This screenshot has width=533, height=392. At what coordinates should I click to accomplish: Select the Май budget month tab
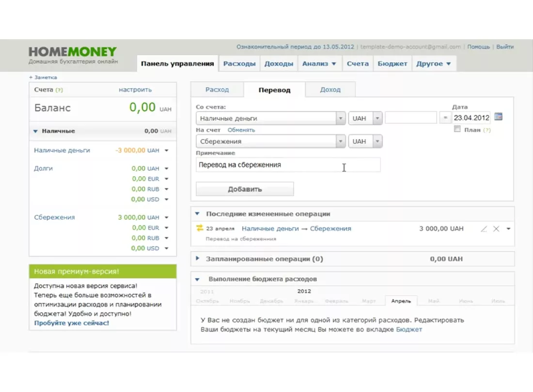[433, 301]
